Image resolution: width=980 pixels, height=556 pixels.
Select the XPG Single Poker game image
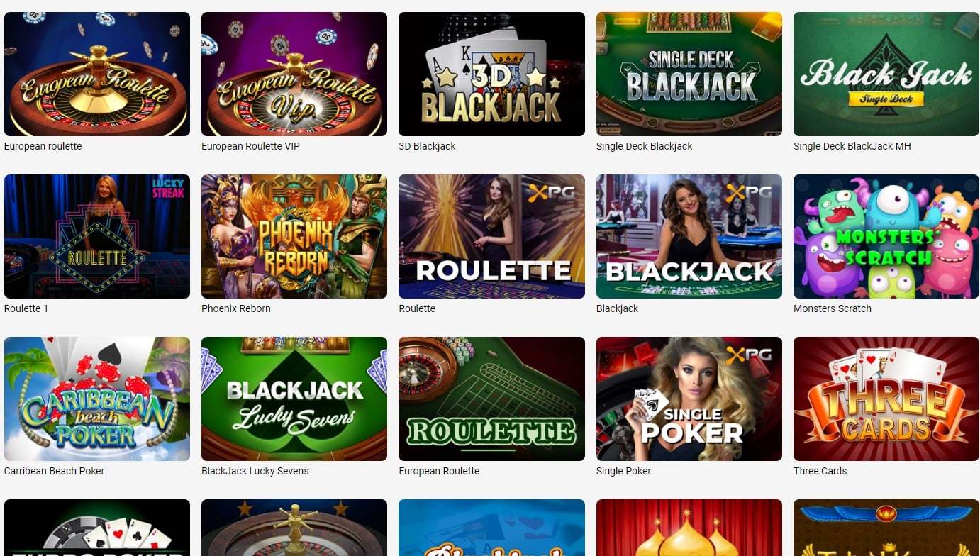pyautogui.click(x=689, y=399)
